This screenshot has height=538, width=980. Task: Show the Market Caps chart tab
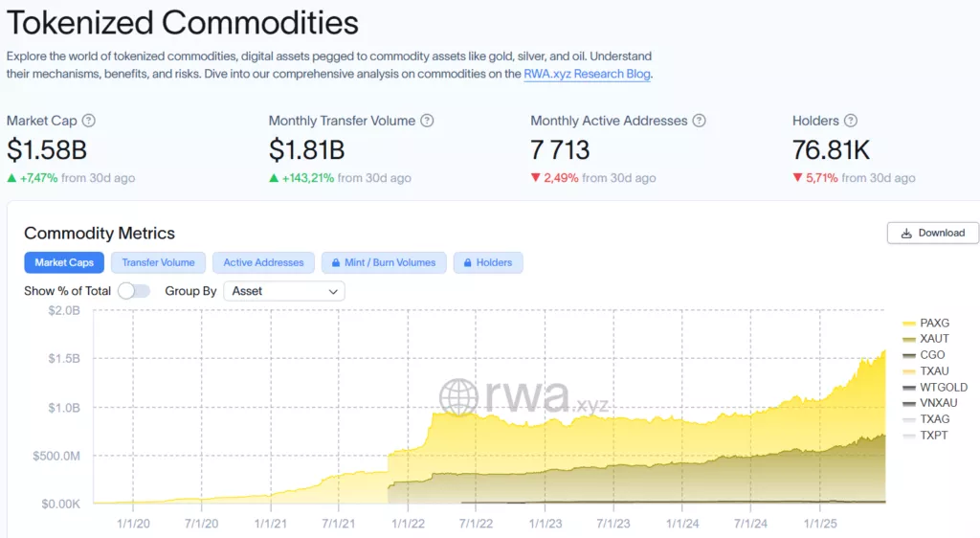64,262
